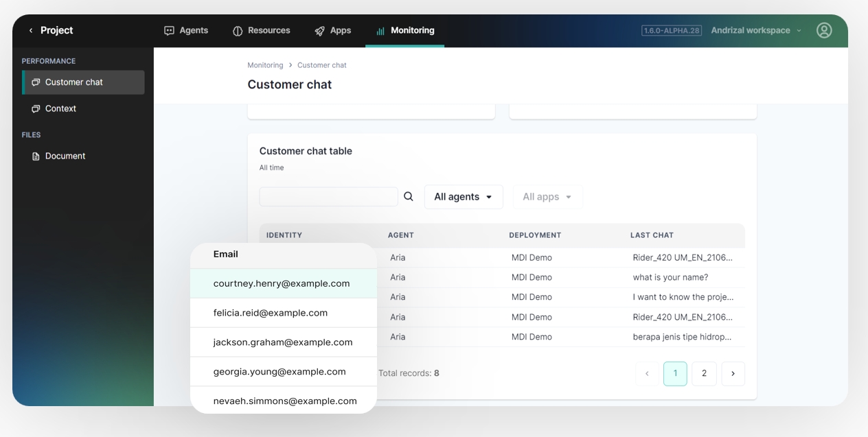Select Customer chat in the sidebar
This screenshot has width=868, height=437.
pyautogui.click(x=73, y=82)
